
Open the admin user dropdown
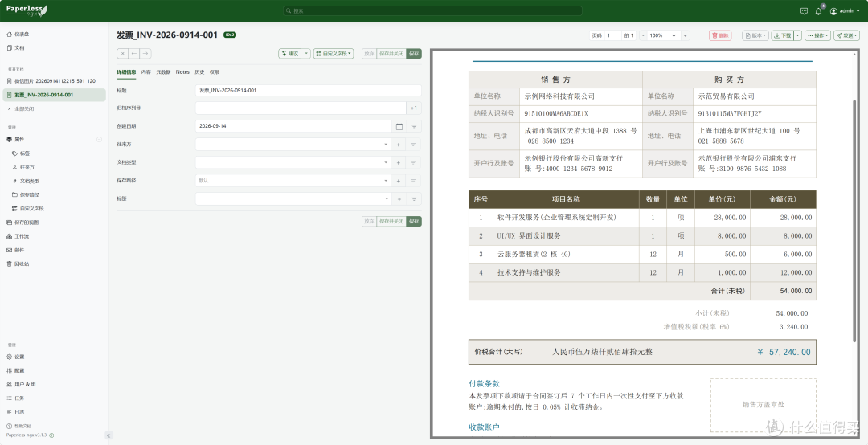pos(845,11)
